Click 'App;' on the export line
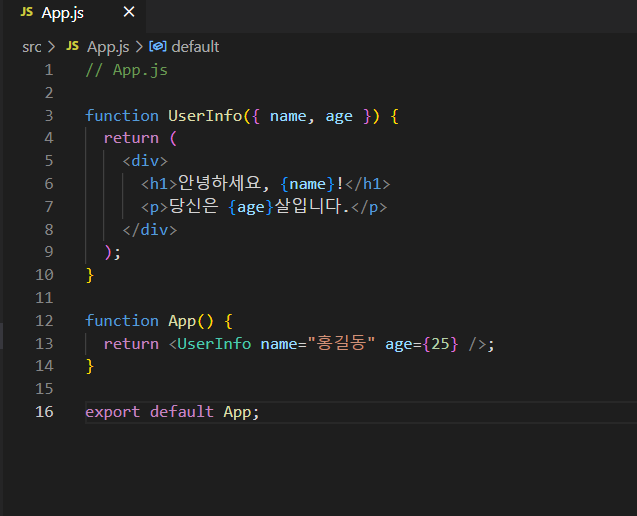 click(241, 412)
